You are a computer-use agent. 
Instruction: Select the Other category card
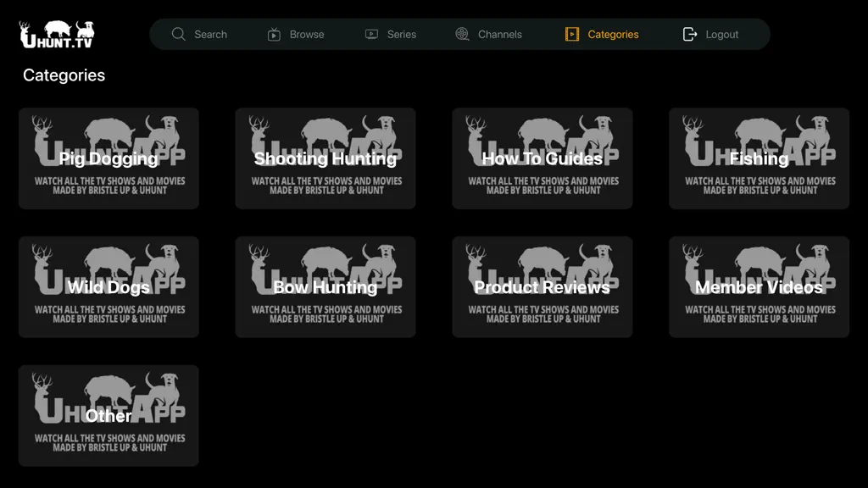[x=108, y=415]
